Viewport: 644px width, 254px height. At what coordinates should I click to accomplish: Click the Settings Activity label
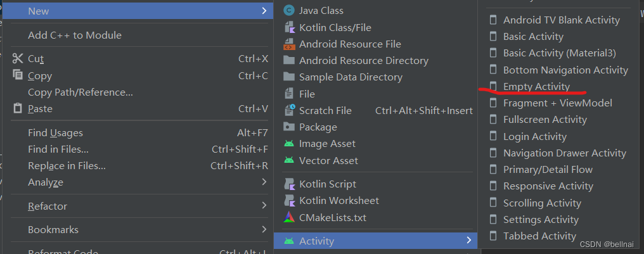point(541,220)
